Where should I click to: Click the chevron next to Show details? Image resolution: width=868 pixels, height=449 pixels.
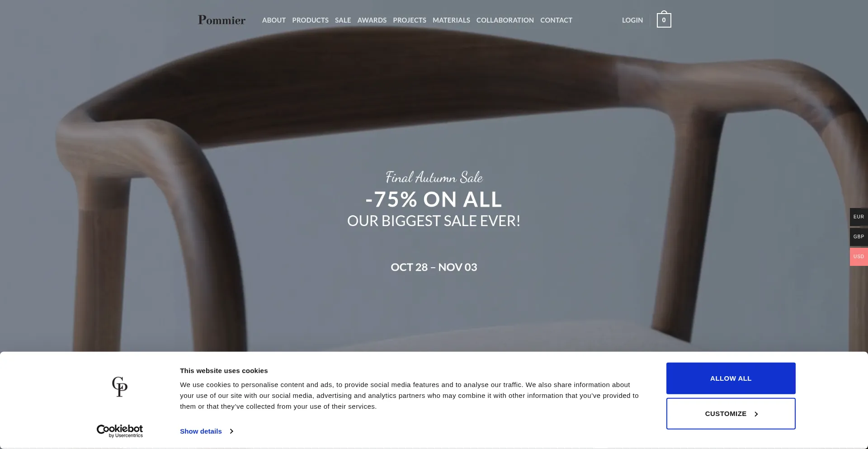pos(231,431)
